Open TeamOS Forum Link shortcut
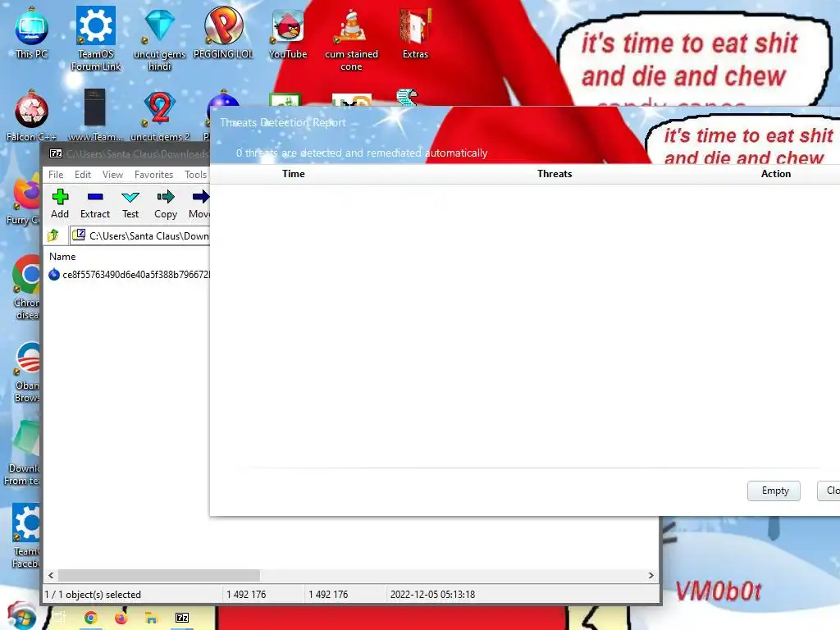Screen dimensions: 840x630 point(96,38)
